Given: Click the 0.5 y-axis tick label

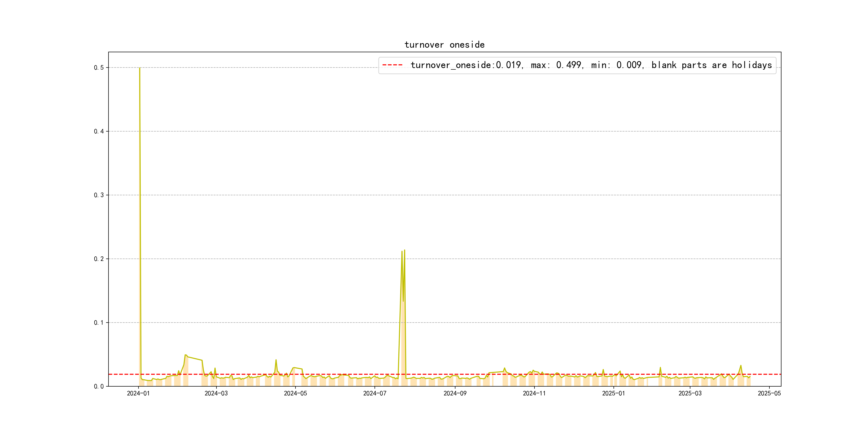Looking at the screenshot, I should coord(99,68).
